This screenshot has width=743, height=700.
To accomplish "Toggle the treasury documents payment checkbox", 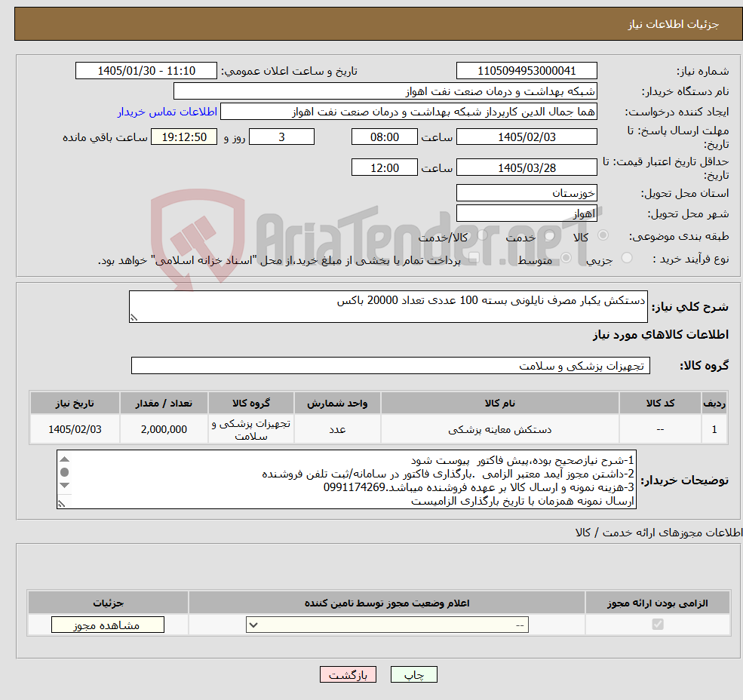I will 474,258.
